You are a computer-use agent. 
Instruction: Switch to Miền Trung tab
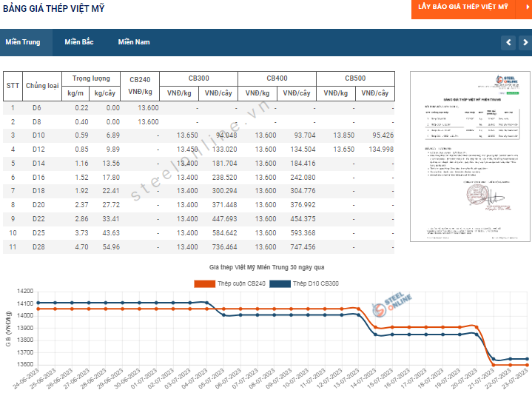pyautogui.click(x=23, y=42)
